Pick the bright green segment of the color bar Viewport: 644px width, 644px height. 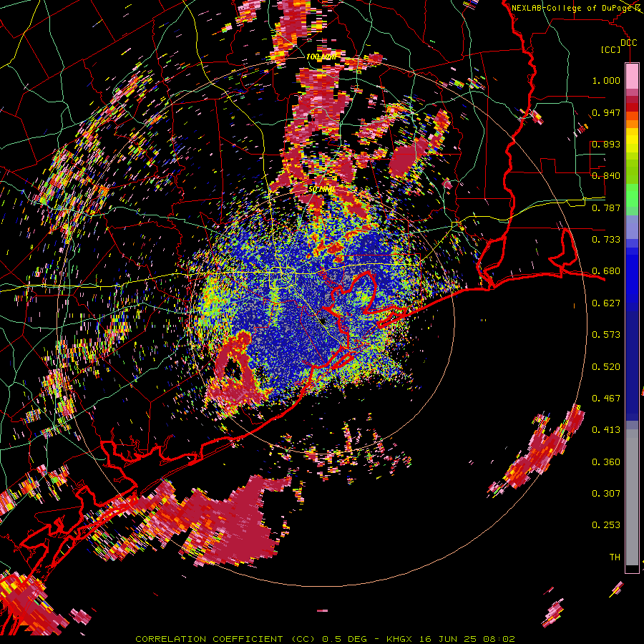(632, 195)
